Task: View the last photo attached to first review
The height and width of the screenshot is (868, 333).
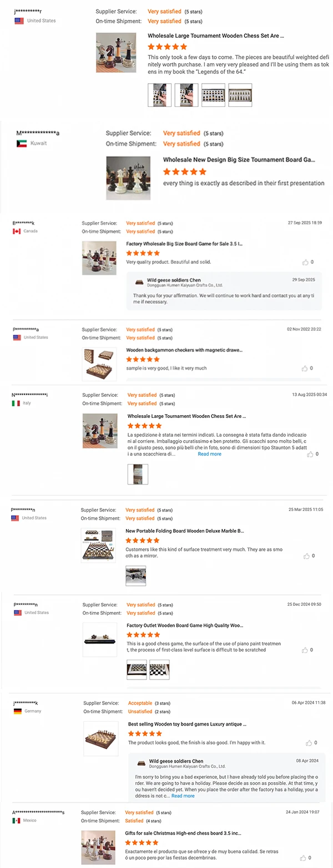Action: click(x=240, y=95)
